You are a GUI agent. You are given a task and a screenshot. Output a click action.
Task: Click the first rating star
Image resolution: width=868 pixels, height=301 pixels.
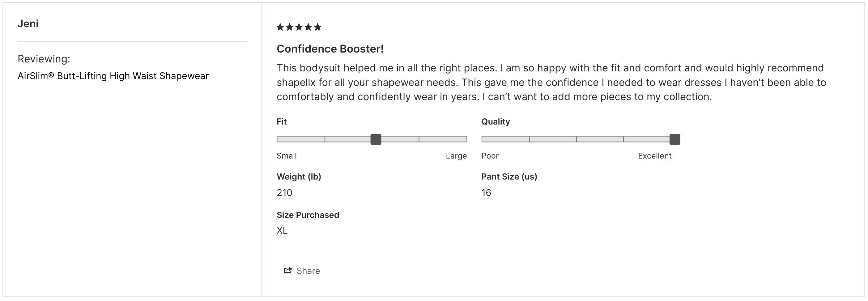pyautogui.click(x=280, y=27)
